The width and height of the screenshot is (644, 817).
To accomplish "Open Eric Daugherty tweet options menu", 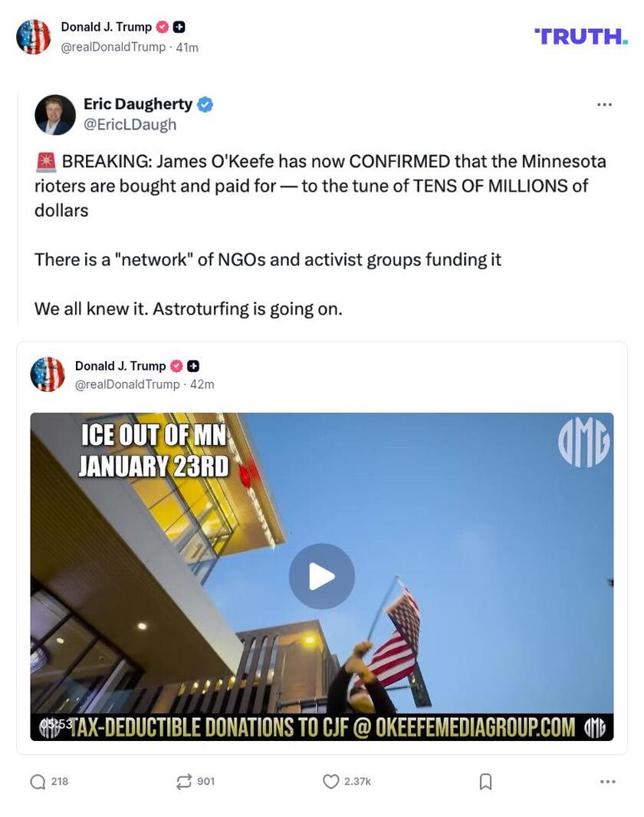I will 604,105.
